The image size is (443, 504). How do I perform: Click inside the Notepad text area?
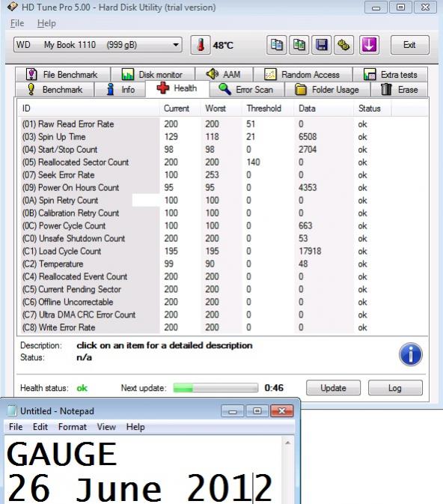pos(143,470)
